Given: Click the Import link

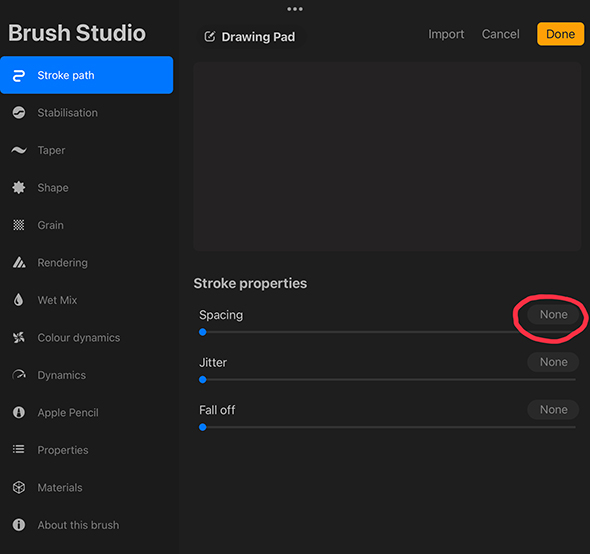Looking at the screenshot, I should click(x=446, y=34).
